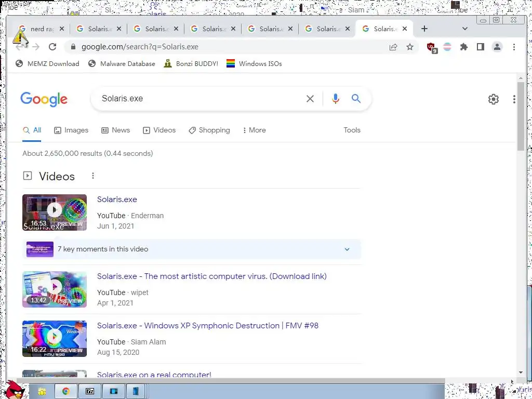Bookmark this page with the star icon
This screenshot has width=532, height=399.
coord(410,47)
